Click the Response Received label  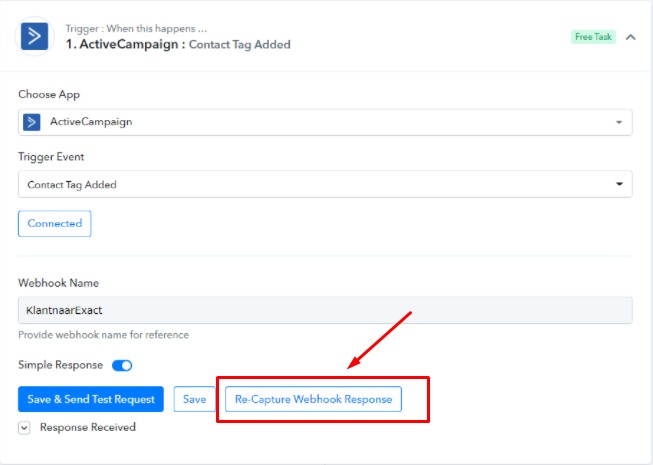(x=88, y=427)
